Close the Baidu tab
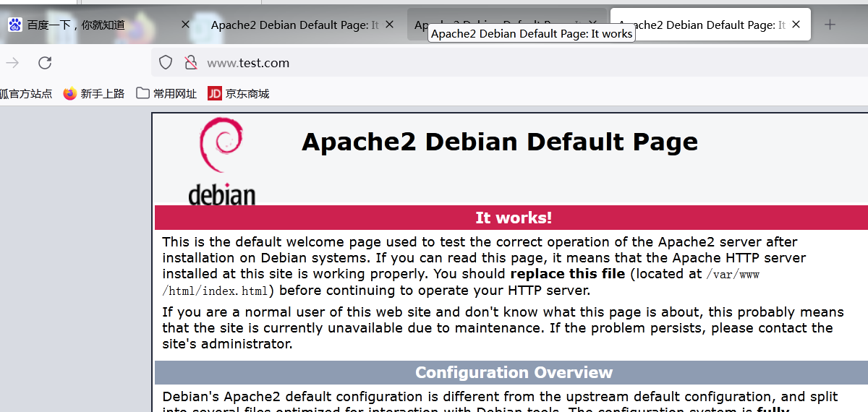The image size is (868, 412). (185, 25)
